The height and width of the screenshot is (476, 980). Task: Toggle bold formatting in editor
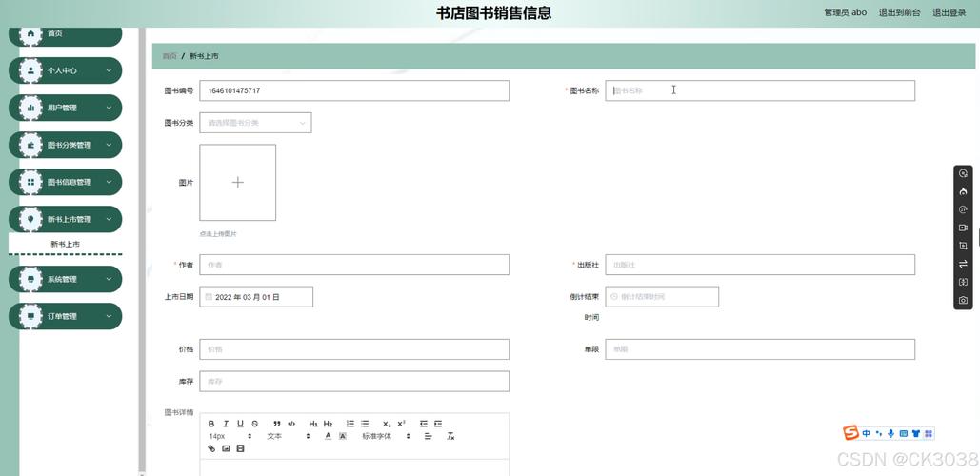click(211, 424)
